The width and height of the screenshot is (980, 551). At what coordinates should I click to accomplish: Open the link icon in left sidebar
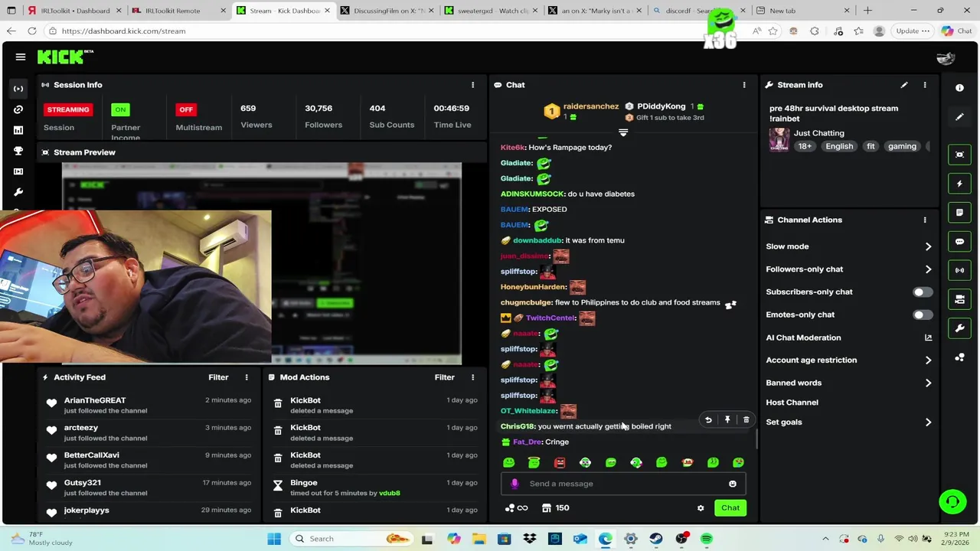coord(18,109)
